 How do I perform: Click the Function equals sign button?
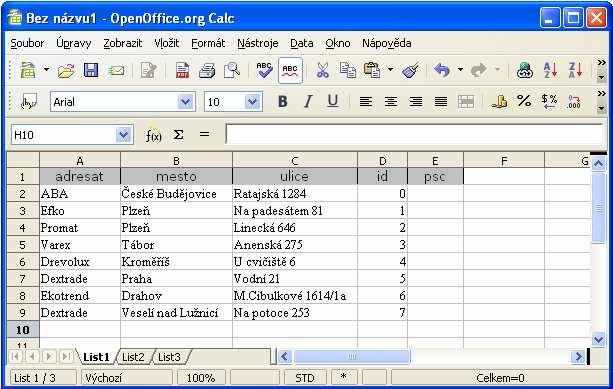204,134
